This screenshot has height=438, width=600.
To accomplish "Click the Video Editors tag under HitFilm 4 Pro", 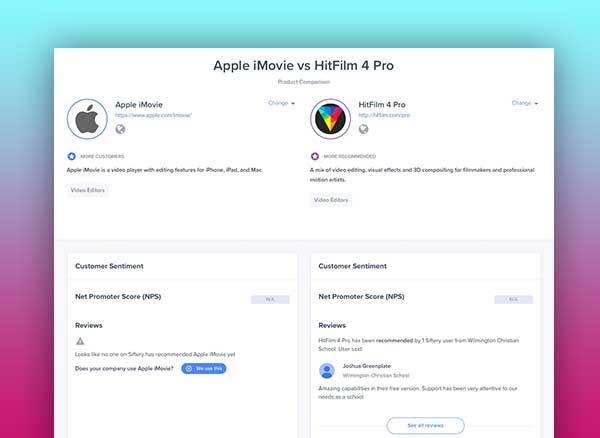I will point(331,200).
